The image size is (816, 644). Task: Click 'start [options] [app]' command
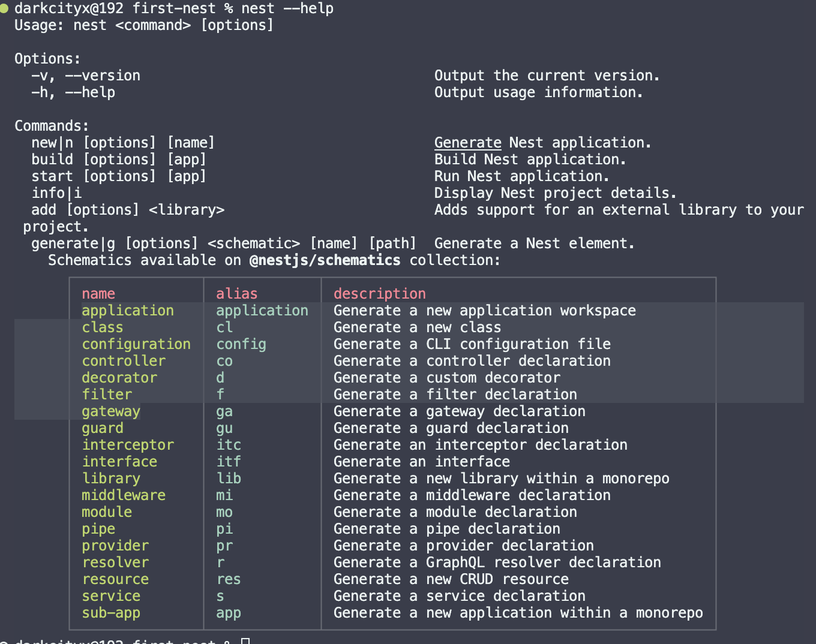[119, 176]
